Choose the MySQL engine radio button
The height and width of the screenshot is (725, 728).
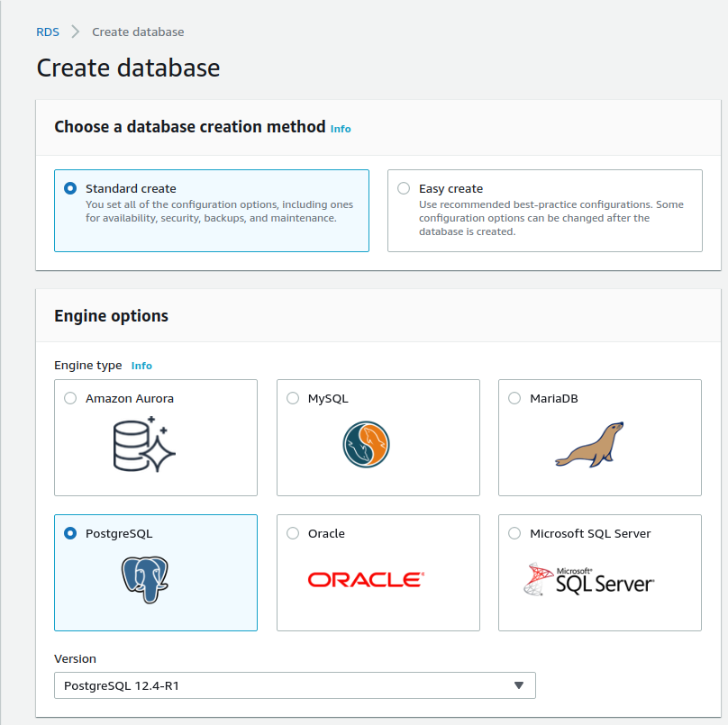tap(293, 398)
